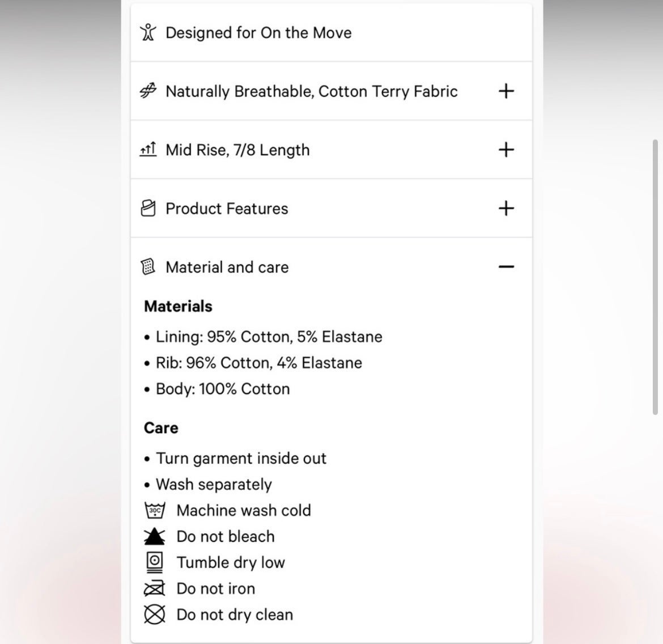This screenshot has height=644, width=663.
Task: Click the Product Features tag icon
Action: click(148, 208)
